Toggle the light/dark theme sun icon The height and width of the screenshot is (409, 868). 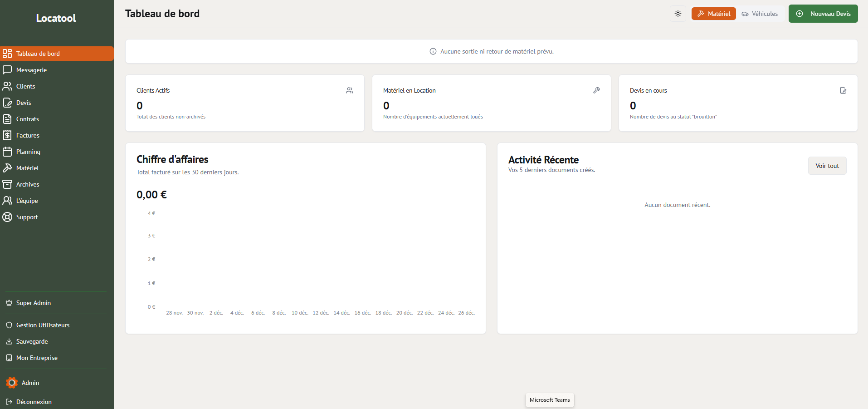pyautogui.click(x=678, y=14)
